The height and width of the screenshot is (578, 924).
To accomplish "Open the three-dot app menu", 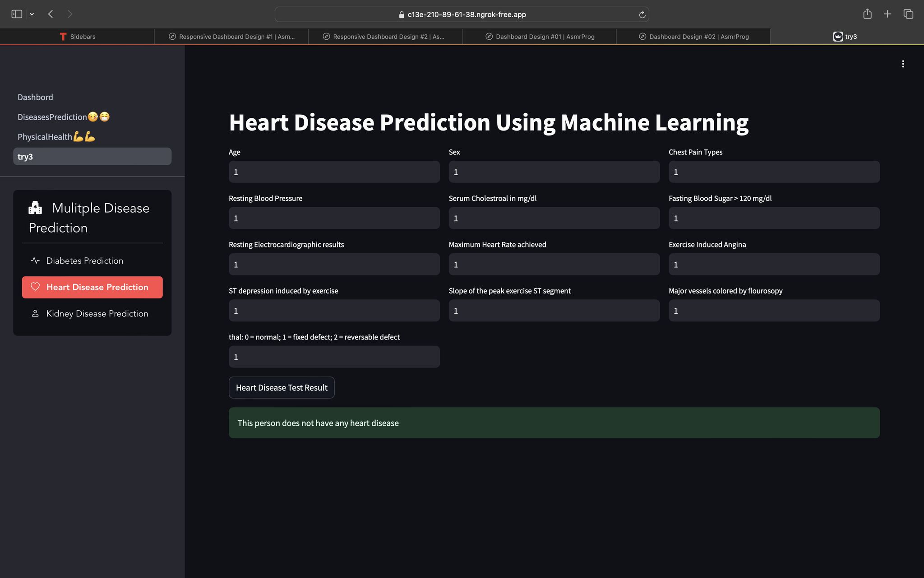I will point(903,64).
